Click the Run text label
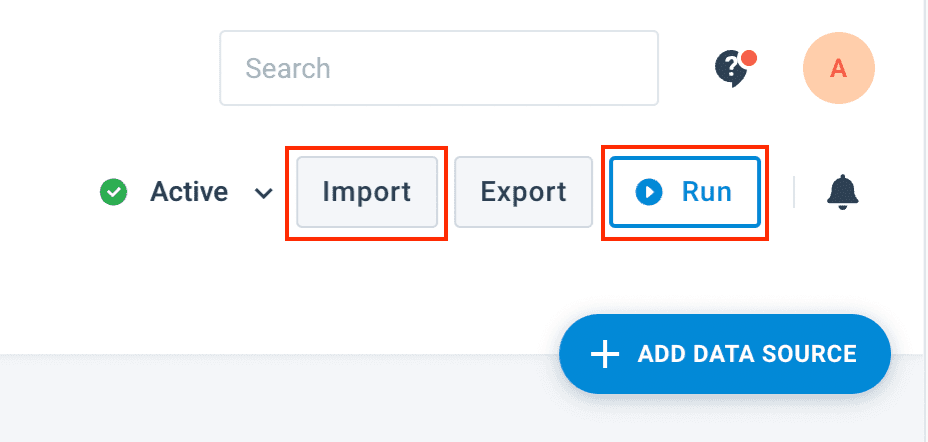The image size is (928, 442). click(x=706, y=192)
